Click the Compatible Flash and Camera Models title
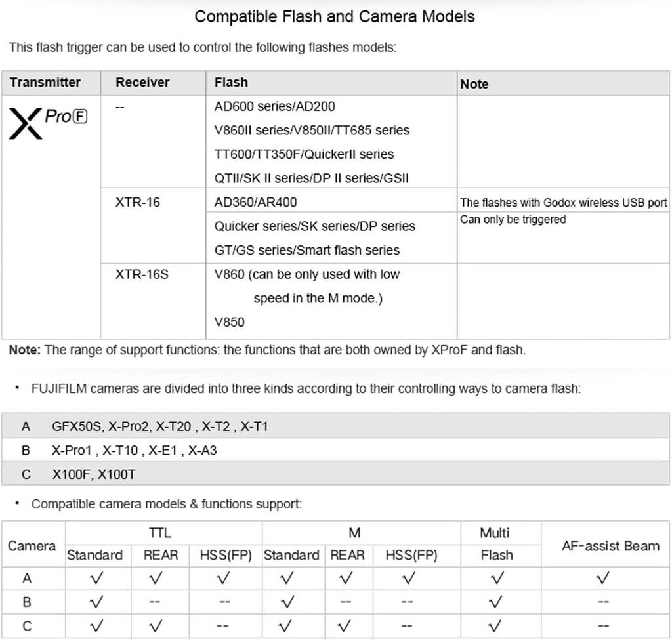The width and height of the screenshot is (672, 641). (x=335, y=16)
